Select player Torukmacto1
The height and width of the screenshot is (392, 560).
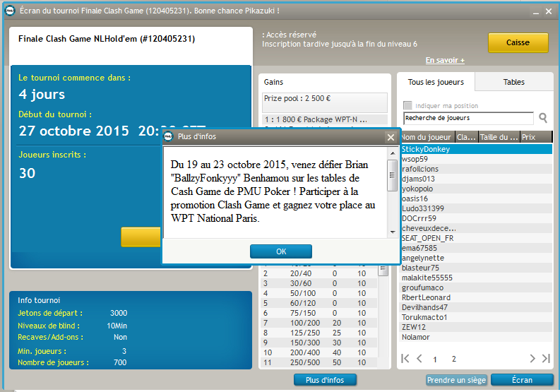(476, 317)
